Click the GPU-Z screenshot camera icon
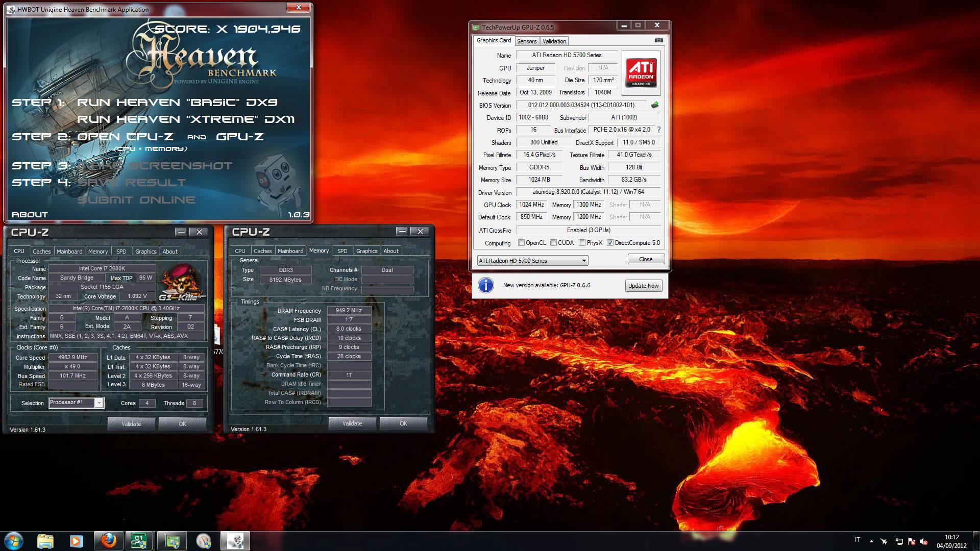980x551 pixels. click(659, 40)
